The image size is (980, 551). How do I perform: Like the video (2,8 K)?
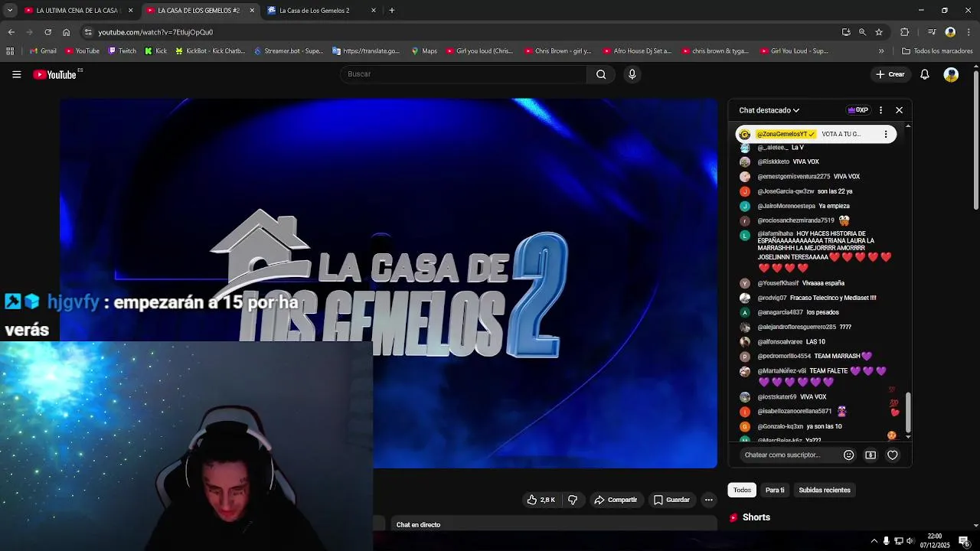(x=541, y=500)
